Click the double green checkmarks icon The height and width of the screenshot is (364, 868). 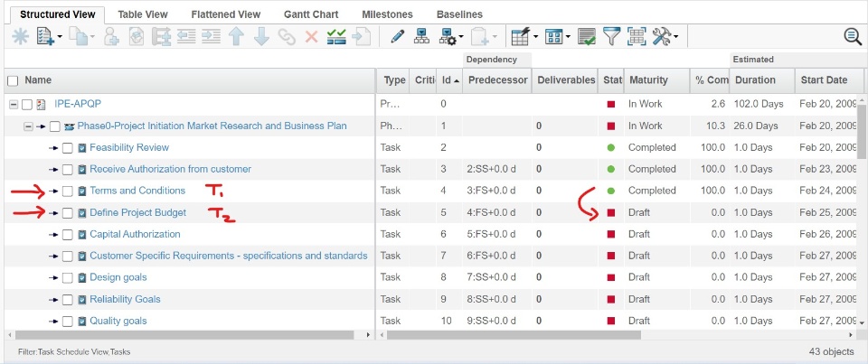click(x=337, y=37)
